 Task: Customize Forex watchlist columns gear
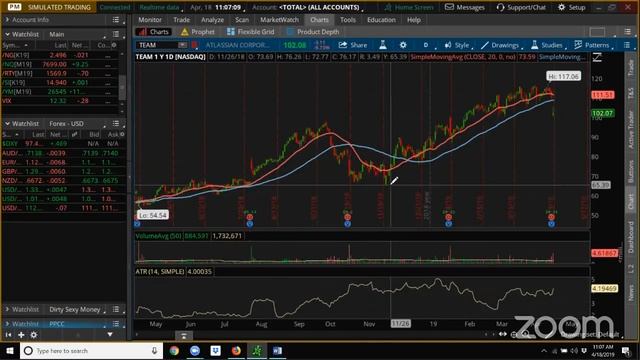122,134
